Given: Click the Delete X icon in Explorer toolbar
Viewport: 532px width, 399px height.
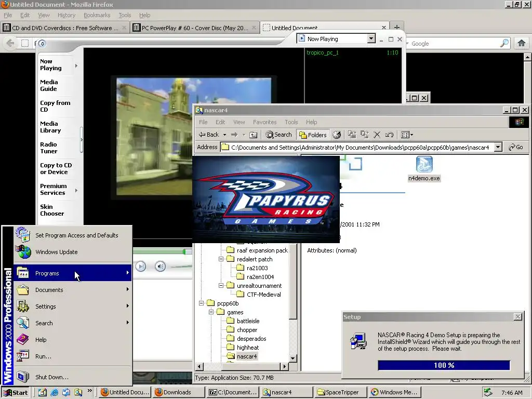Looking at the screenshot, I should tap(377, 135).
